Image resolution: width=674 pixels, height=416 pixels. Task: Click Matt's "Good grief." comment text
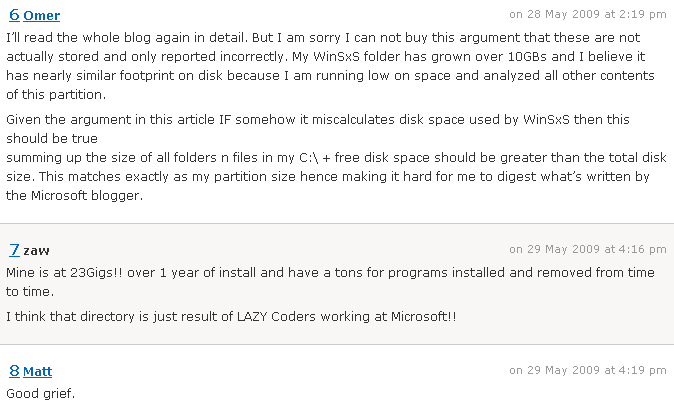click(41, 394)
